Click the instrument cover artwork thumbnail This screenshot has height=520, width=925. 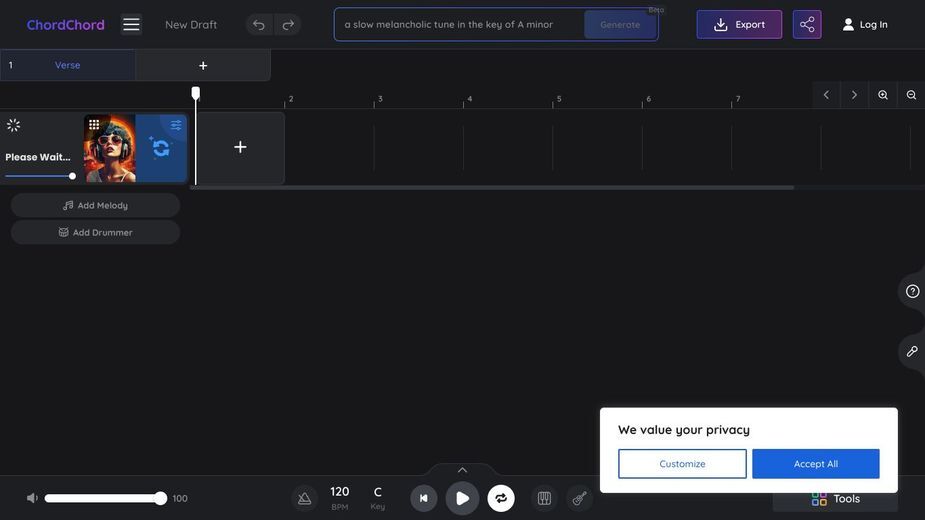pos(110,148)
